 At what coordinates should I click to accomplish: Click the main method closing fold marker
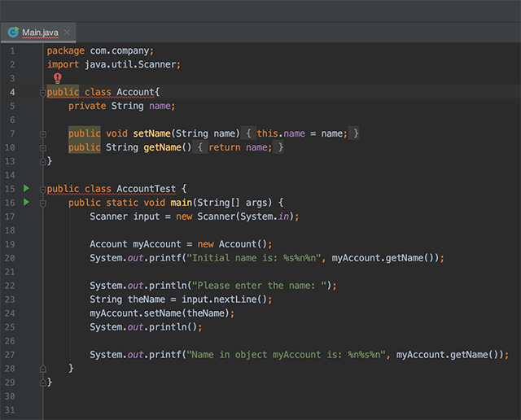pyautogui.click(x=42, y=369)
